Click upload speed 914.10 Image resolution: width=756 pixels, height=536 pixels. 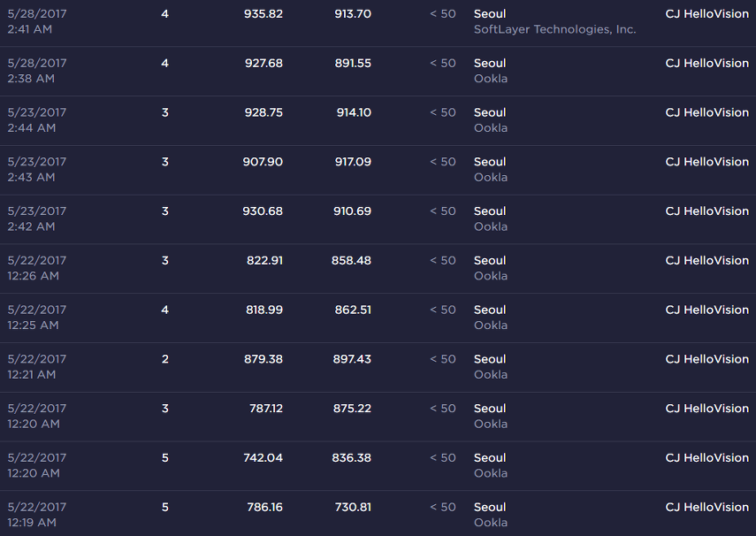click(x=354, y=112)
